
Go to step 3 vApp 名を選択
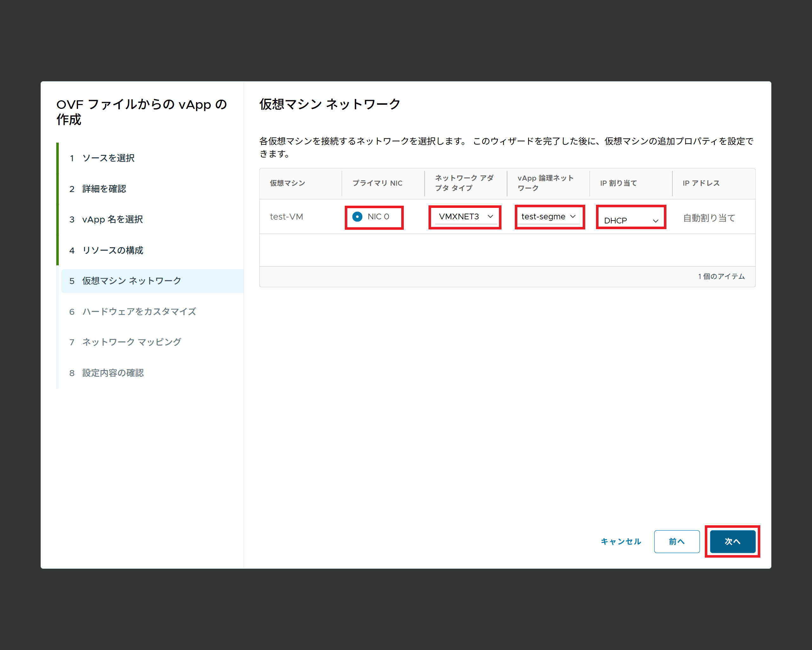tap(112, 219)
